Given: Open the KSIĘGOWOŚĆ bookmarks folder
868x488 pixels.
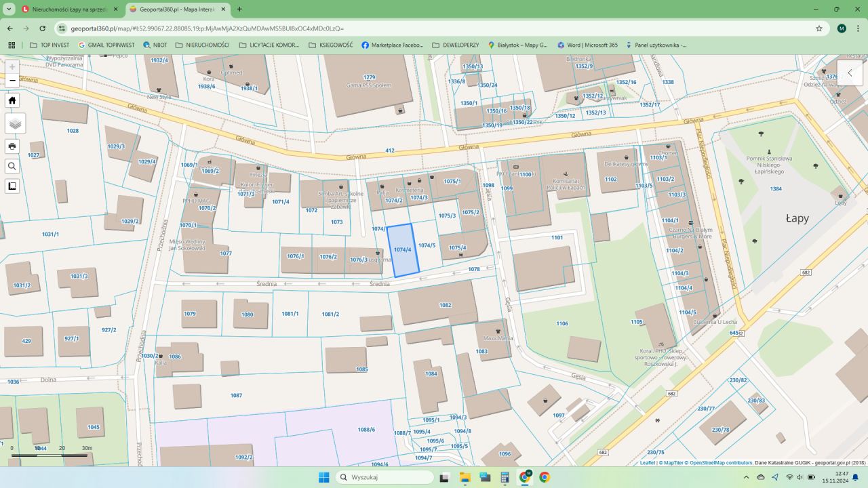Looking at the screenshot, I should (330, 45).
